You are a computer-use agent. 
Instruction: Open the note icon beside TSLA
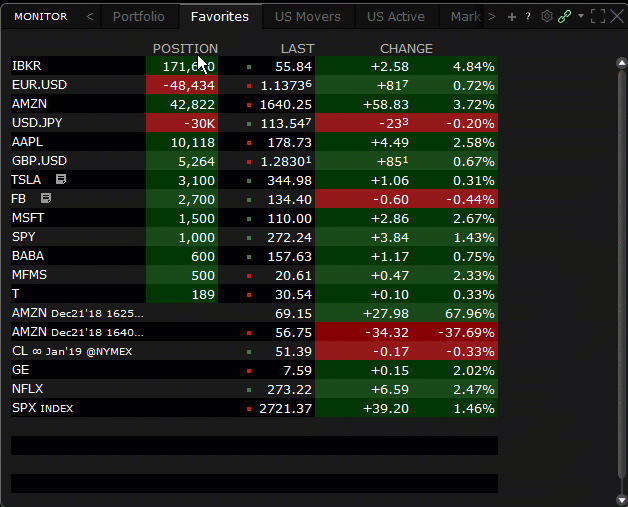[x=61, y=180]
